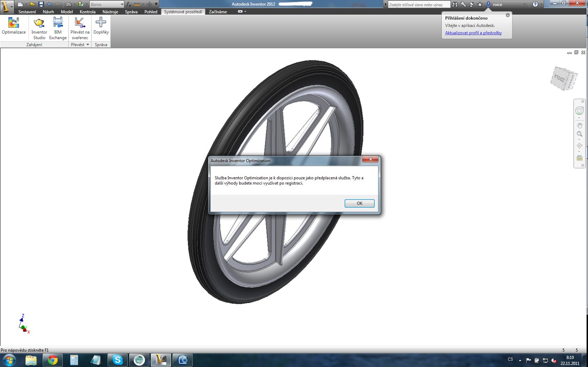588x367 pixels.
Task: Switch to the Model tab
Action: pos(67,12)
